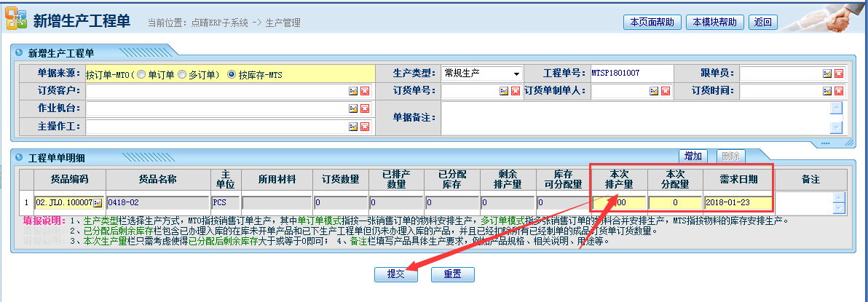Switch to the 增加 tab in 工程单单明细
Screen dimensions: 868x302
694,156
